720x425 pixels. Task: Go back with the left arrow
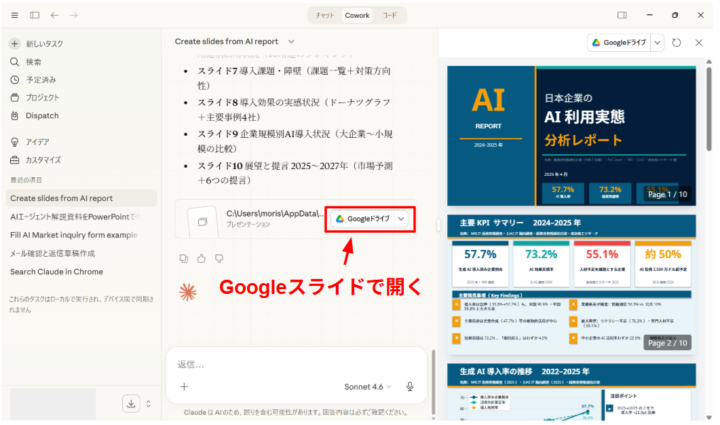tap(55, 15)
